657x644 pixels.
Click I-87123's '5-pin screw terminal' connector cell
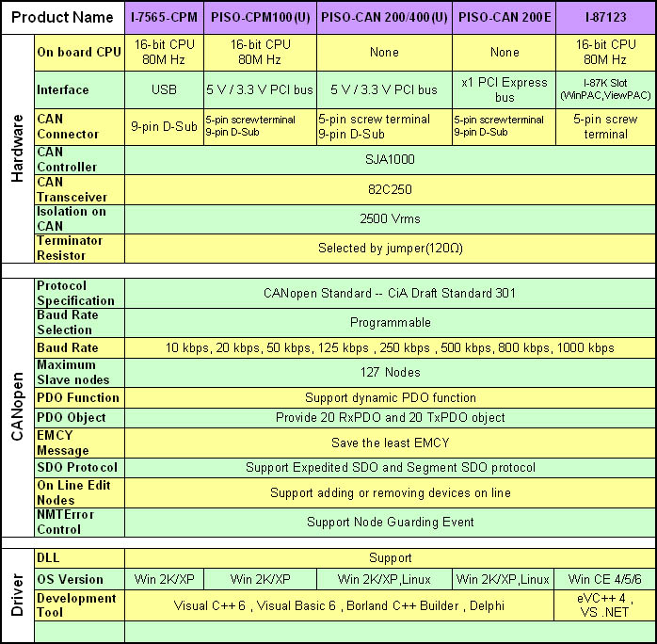coord(605,127)
